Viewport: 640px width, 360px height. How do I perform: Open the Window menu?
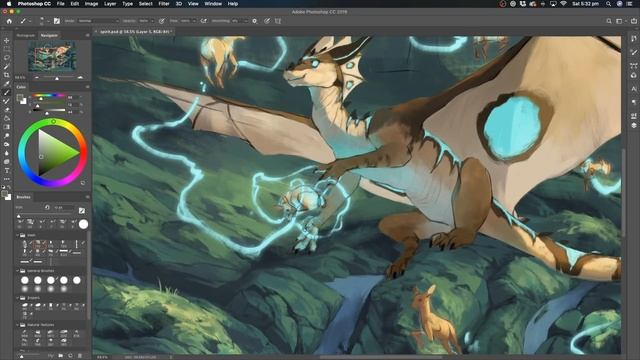pos(213,4)
